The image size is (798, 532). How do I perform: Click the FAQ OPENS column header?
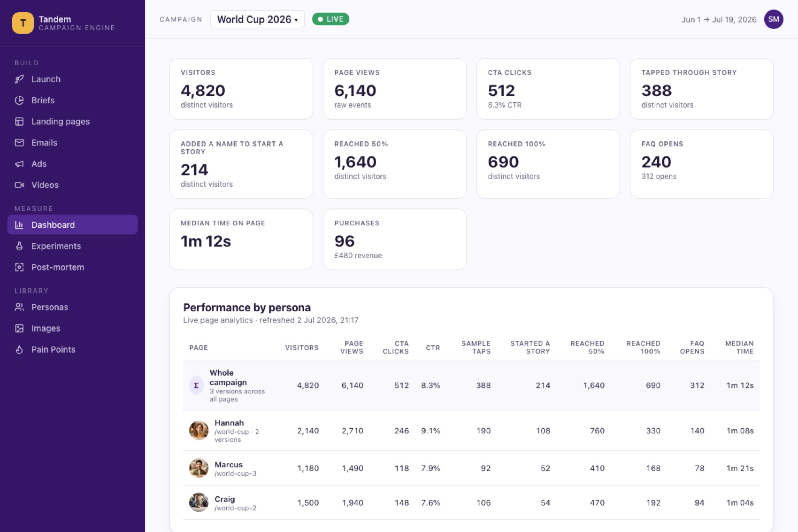[x=692, y=347]
